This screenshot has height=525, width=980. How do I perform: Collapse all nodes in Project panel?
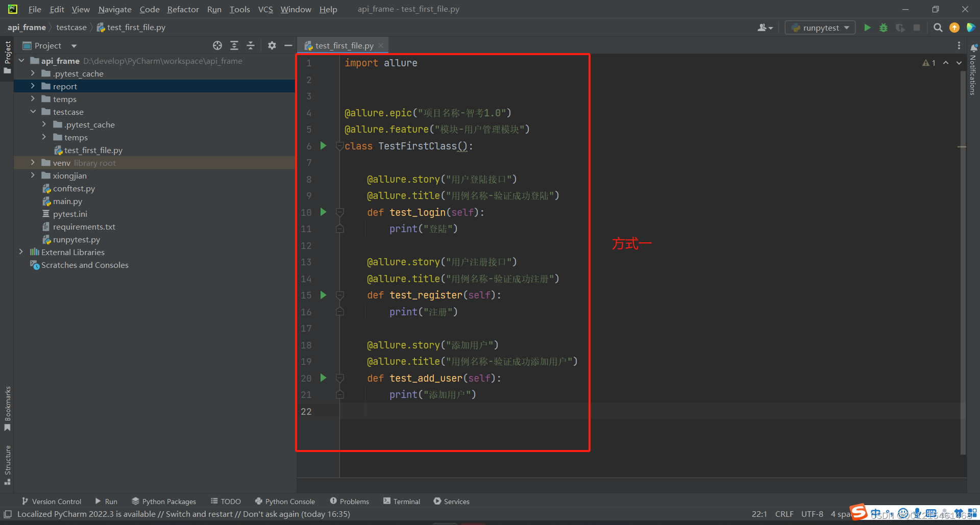tap(251, 45)
